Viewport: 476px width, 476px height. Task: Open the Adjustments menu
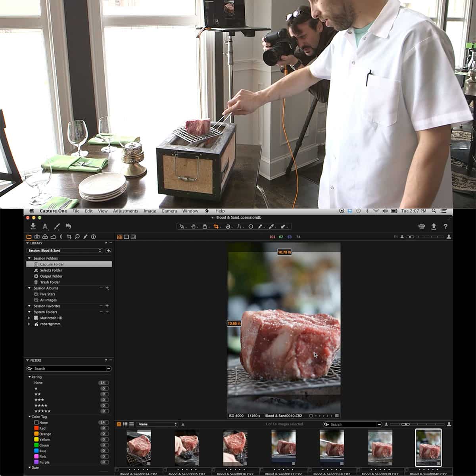(x=126, y=211)
